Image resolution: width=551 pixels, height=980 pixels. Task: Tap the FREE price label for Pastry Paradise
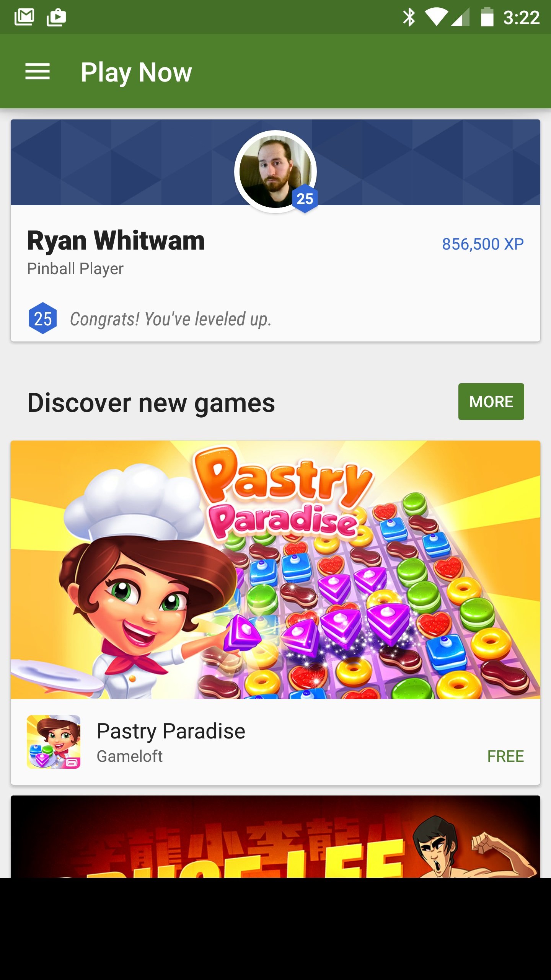click(x=505, y=756)
